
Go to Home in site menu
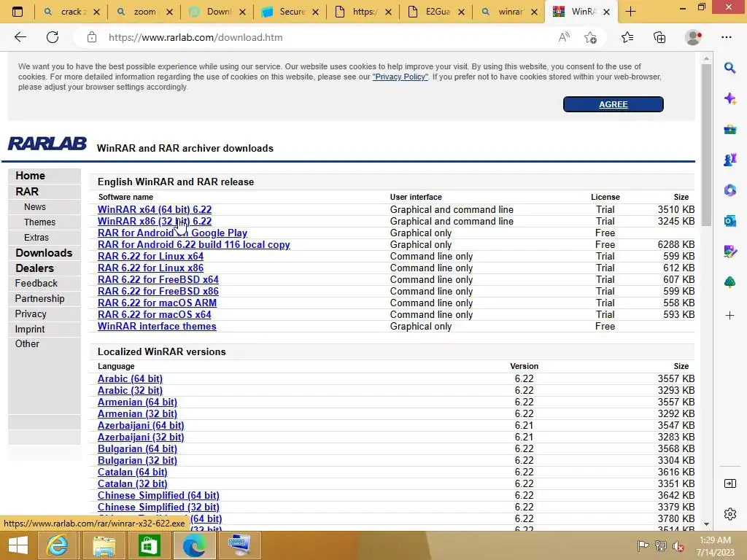coord(30,176)
